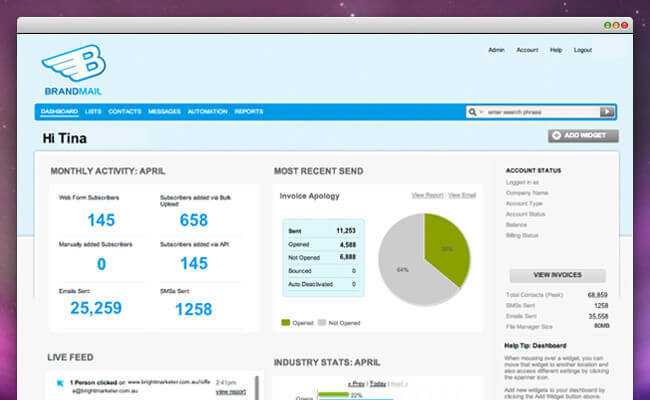Click the BrandMail winged B logo
650x400 pixels.
point(74,63)
